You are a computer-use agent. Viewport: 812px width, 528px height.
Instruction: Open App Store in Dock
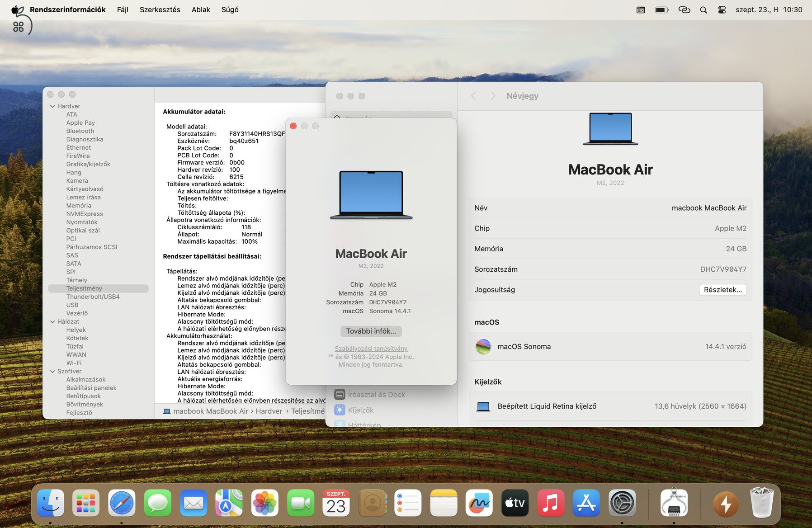point(586,503)
